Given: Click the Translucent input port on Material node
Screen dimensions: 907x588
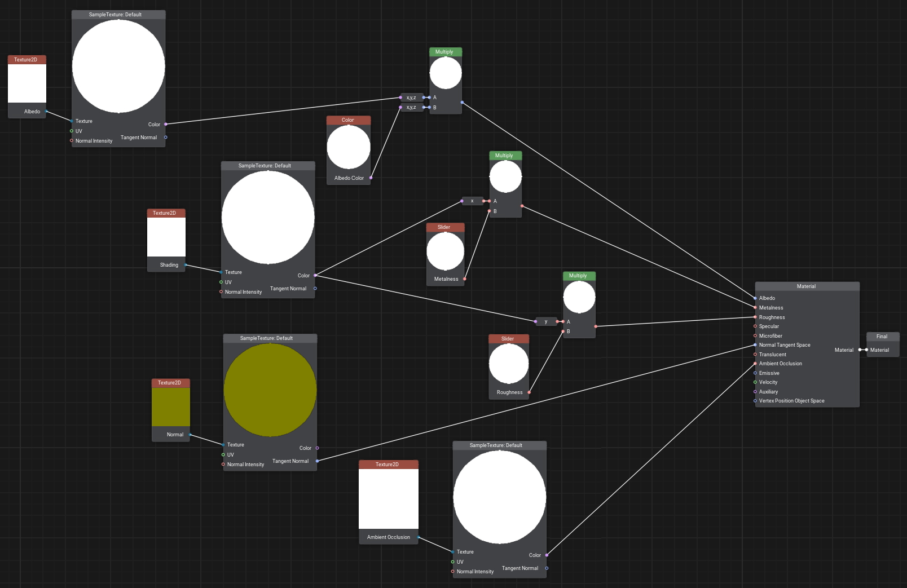Looking at the screenshot, I should pos(755,355).
